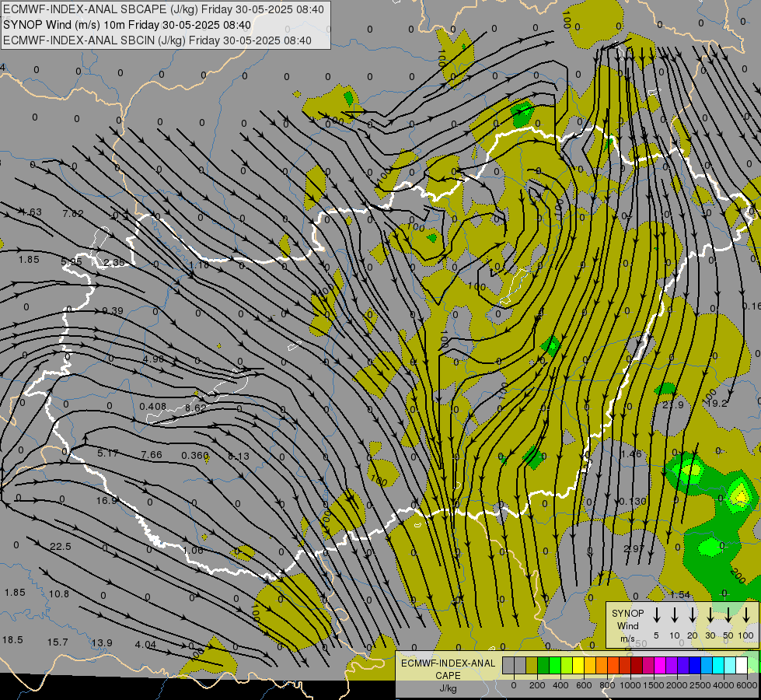The width and height of the screenshot is (761, 700).
Task: Click the SBCIN header line
Action: tap(157, 40)
